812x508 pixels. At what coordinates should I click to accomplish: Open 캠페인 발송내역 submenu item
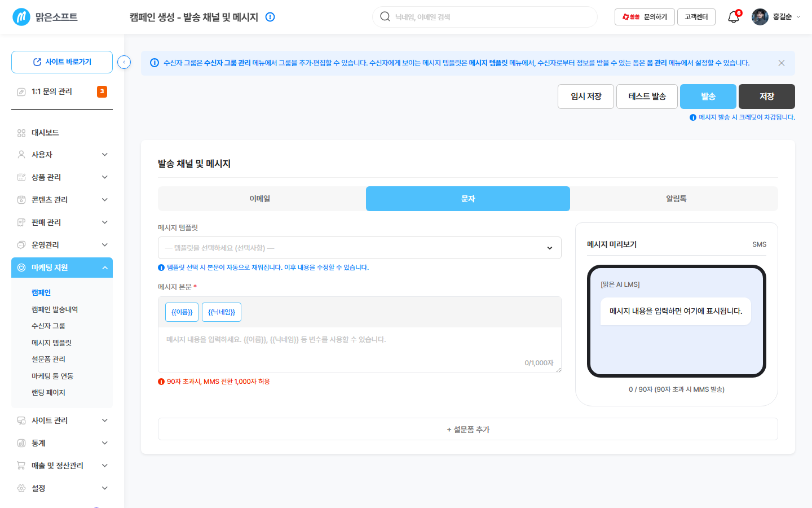click(x=55, y=309)
